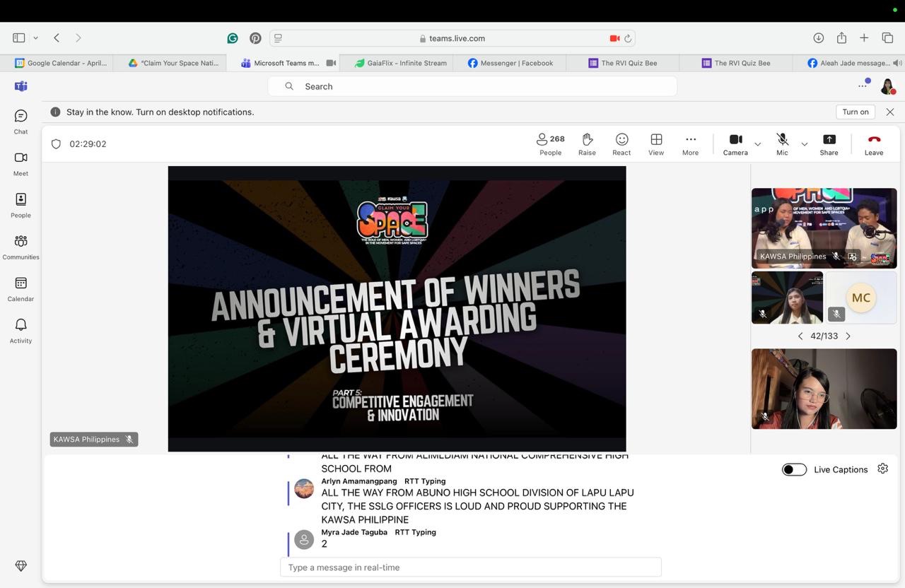Click the premium diamond icon in sidebar
This screenshot has width=905, height=588.
coord(21,566)
